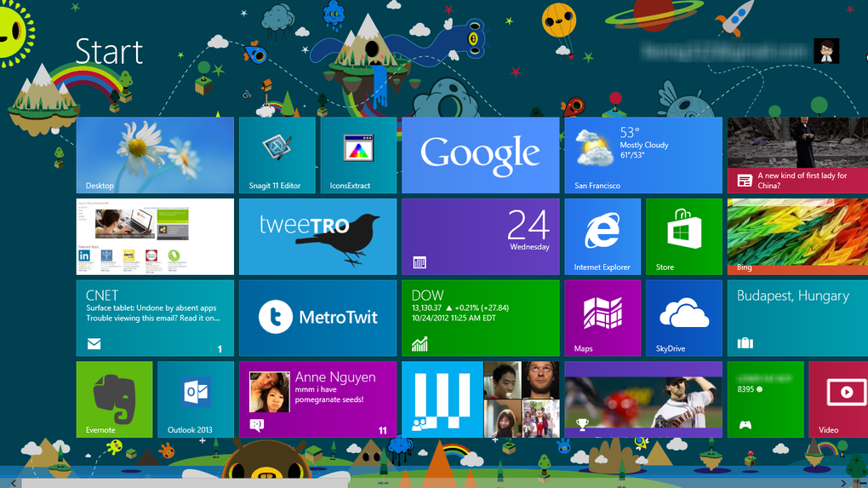The height and width of the screenshot is (488, 868).
Task: Open the Maps tile
Action: click(x=602, y=318)
